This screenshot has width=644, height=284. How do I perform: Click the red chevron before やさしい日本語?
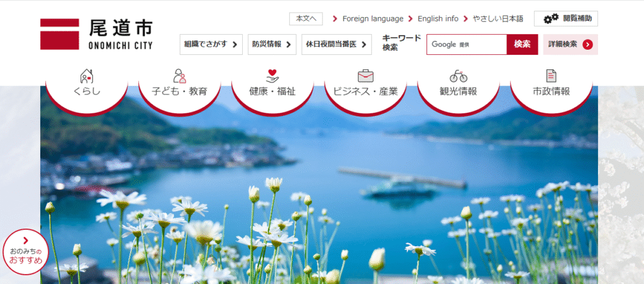tap(466, 19)
